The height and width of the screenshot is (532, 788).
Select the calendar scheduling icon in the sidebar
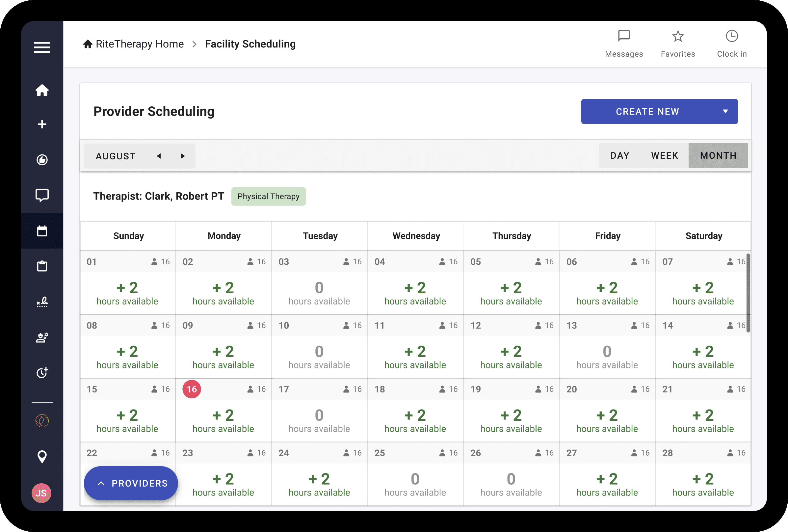42,231
